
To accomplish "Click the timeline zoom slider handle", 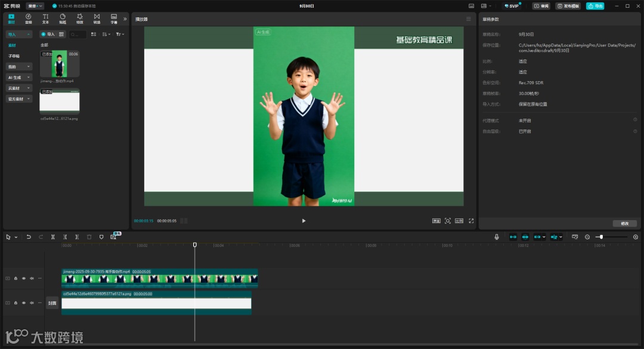I will click(601, 237).
